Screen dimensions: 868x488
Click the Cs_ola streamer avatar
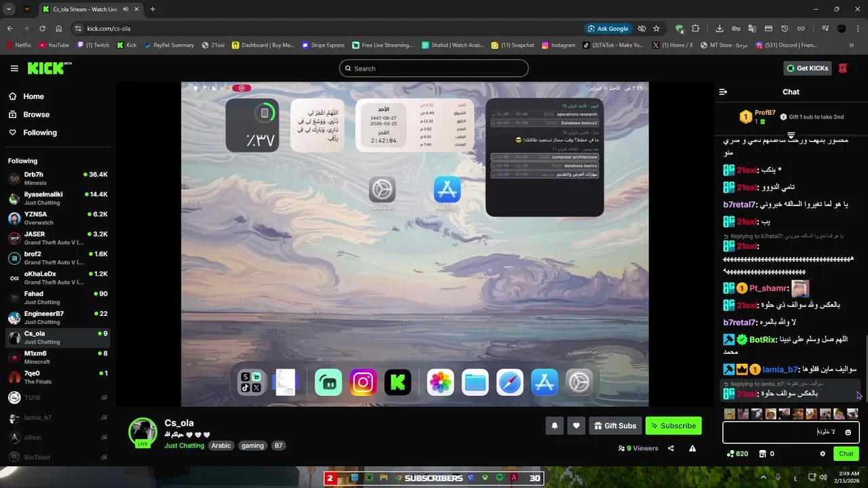coord(142,431)
